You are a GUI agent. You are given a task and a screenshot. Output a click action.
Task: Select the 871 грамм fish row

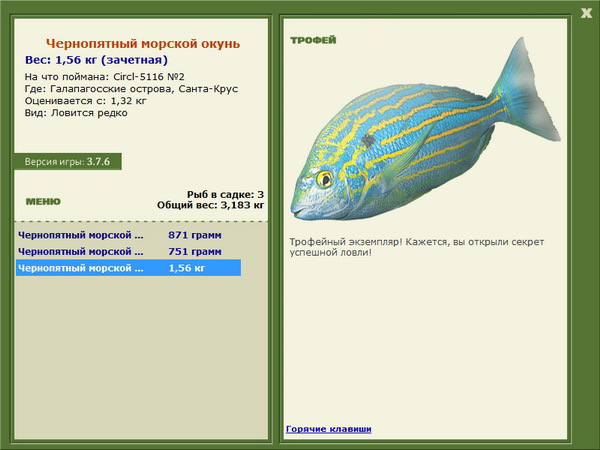click(x=129, y=235)
